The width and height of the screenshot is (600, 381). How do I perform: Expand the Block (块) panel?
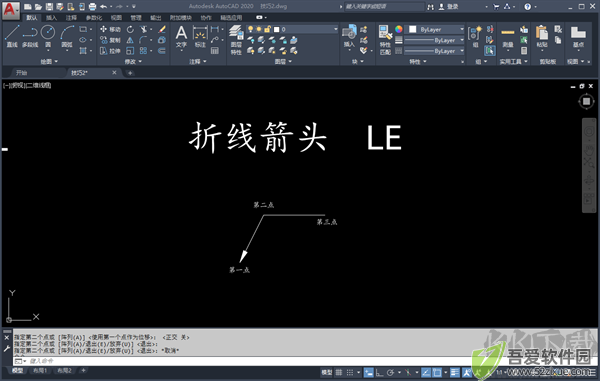357,61
